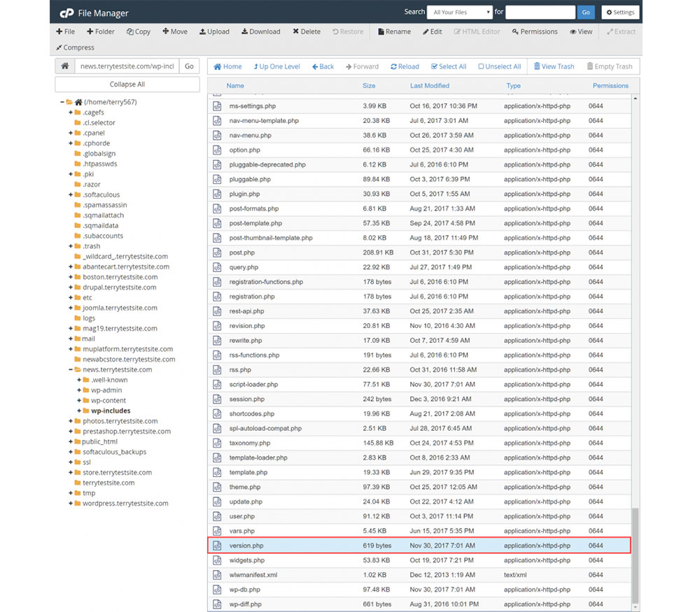700x612 pixels.
Task: Click 619 bytes size of version.php
Action: click(x=377, y=546)
